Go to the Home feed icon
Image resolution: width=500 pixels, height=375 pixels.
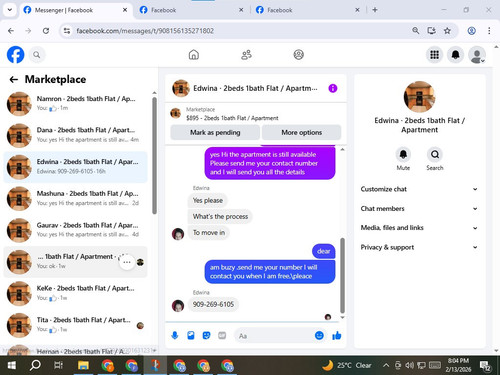pyautogui.click(x=194, y=55)
